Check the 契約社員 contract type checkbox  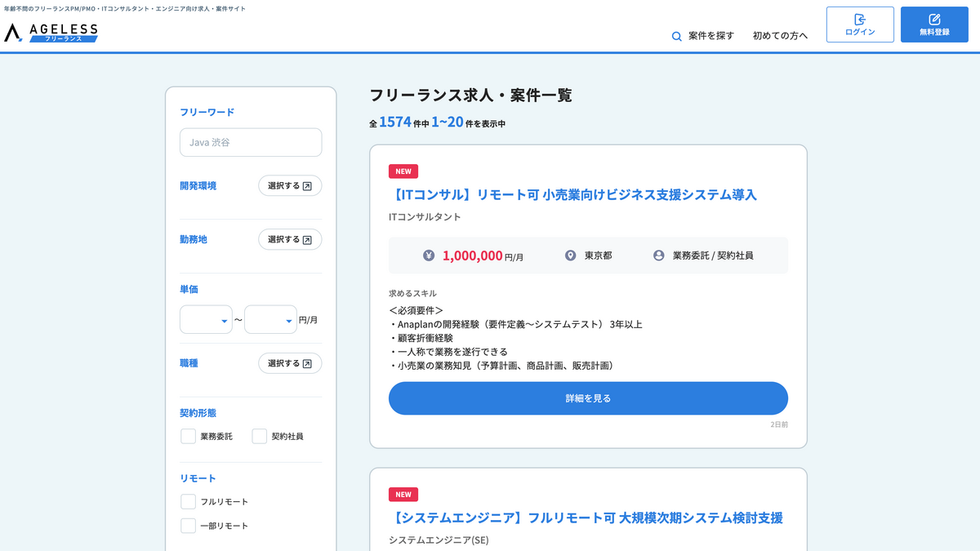(260, 436)
